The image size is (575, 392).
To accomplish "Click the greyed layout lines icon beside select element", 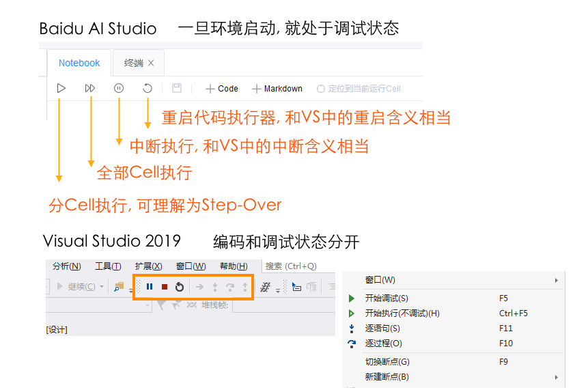I will point(311,286).
